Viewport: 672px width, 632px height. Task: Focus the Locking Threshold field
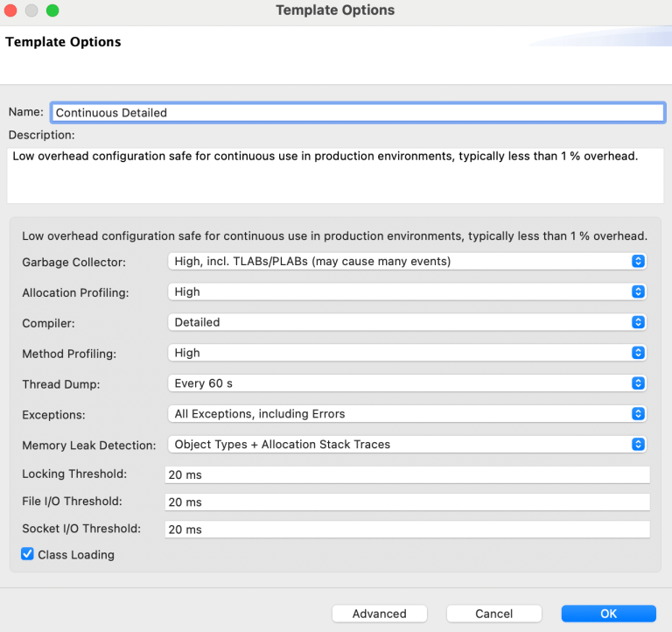pyautogui.click(x=407, y=474)
